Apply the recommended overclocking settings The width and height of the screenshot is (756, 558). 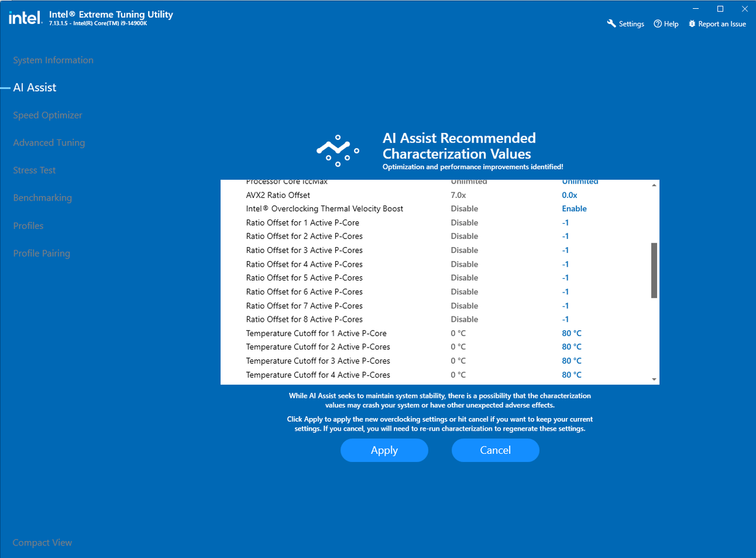pyautogui.click(x=384, y=450)
